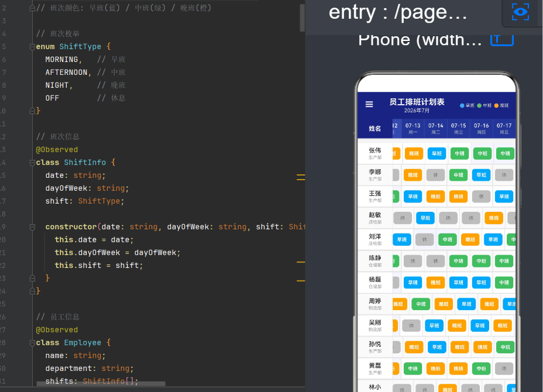
Task: Open the Phone (width… device profile selector
Action: pyautogui.click(x=420, y=40)
